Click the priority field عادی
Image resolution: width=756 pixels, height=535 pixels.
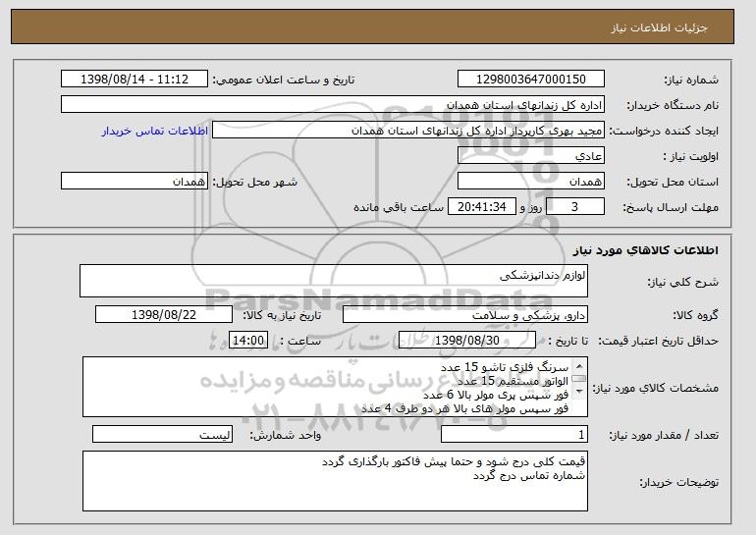click(x=531, y=156)
